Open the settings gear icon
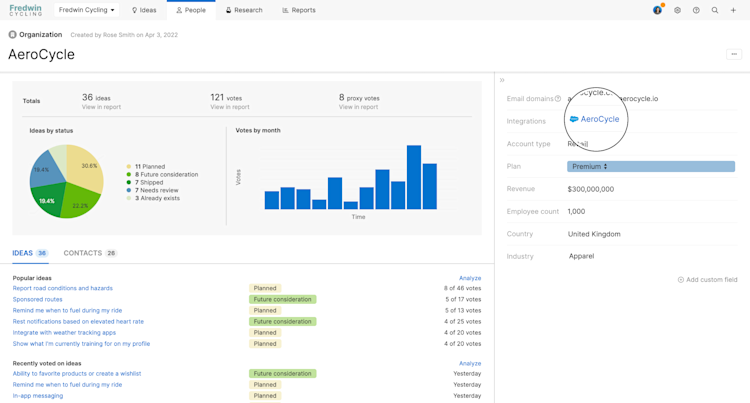 click(x=677, y=10)
